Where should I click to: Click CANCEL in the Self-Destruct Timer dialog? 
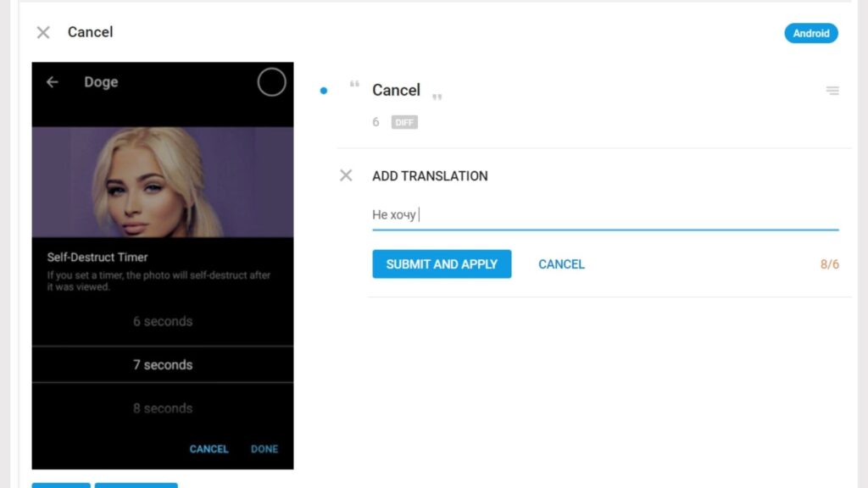point(209,449)
